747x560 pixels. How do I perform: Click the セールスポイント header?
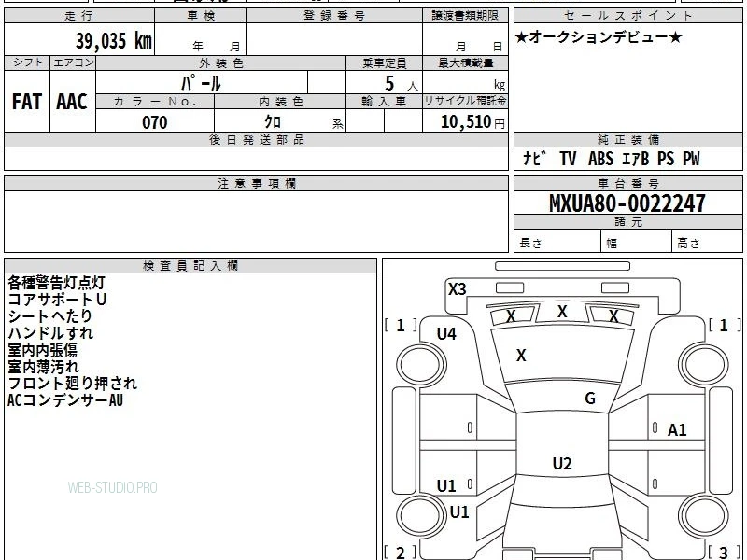click(628, 16)
